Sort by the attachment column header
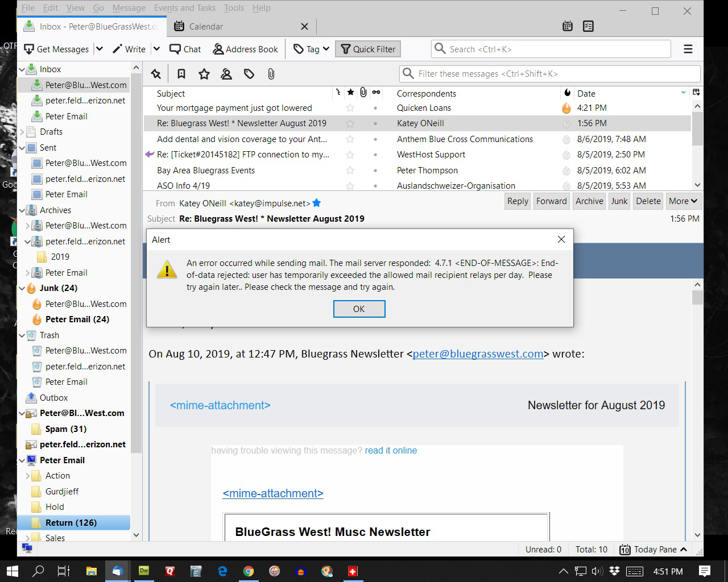 pyautogui.click(x=363, y=93)
